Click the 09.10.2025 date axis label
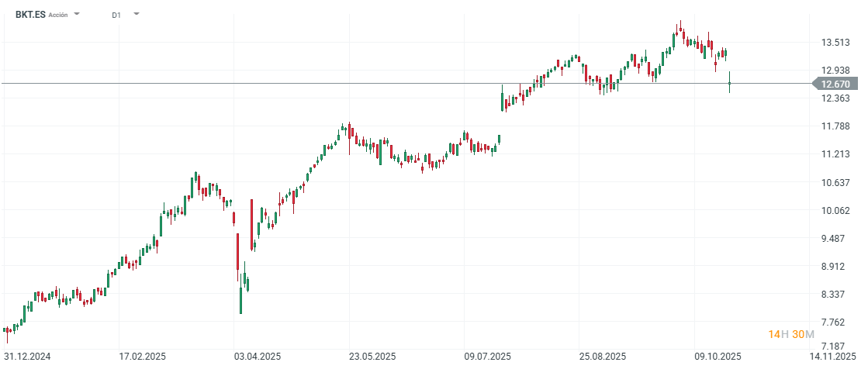 (x=718, y=357)
